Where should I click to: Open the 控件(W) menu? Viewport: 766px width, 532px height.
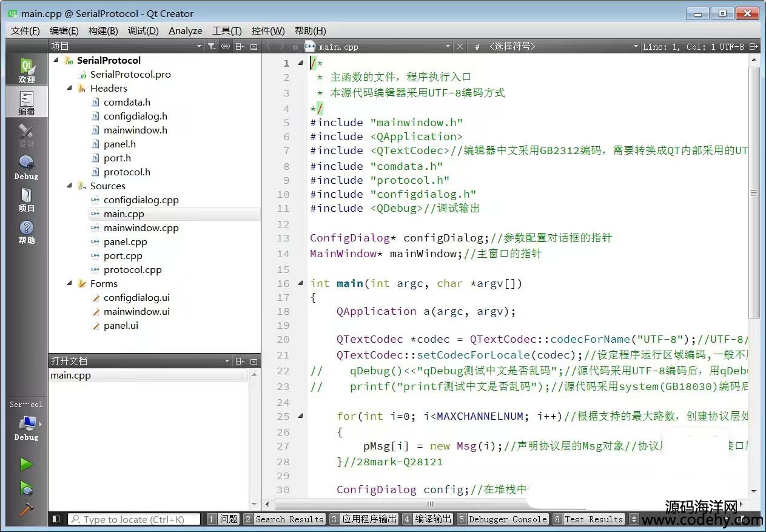pyautogui.click(x=268, y=31)
